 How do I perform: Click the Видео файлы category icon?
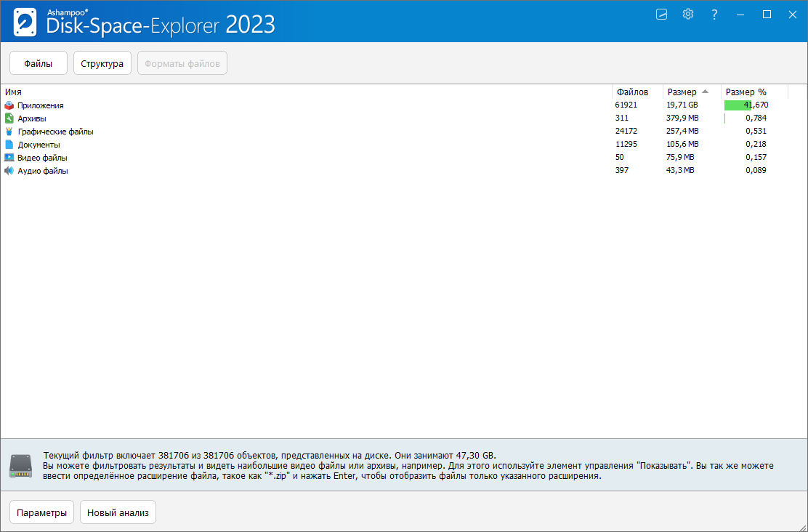pyautogui.click(x=9, y=157)
